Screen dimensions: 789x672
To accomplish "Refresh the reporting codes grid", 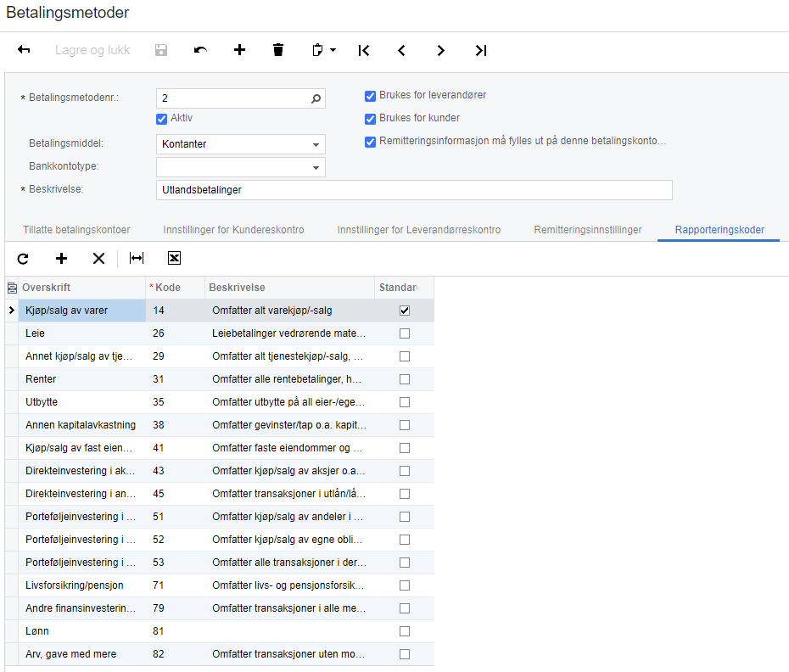I will point(23,259).
